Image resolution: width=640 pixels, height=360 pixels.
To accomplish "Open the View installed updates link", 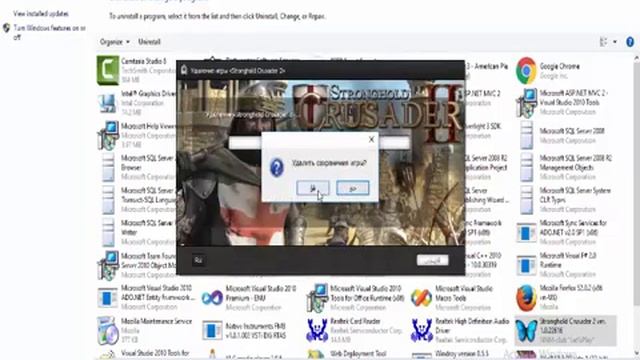I will coord(41,13).
